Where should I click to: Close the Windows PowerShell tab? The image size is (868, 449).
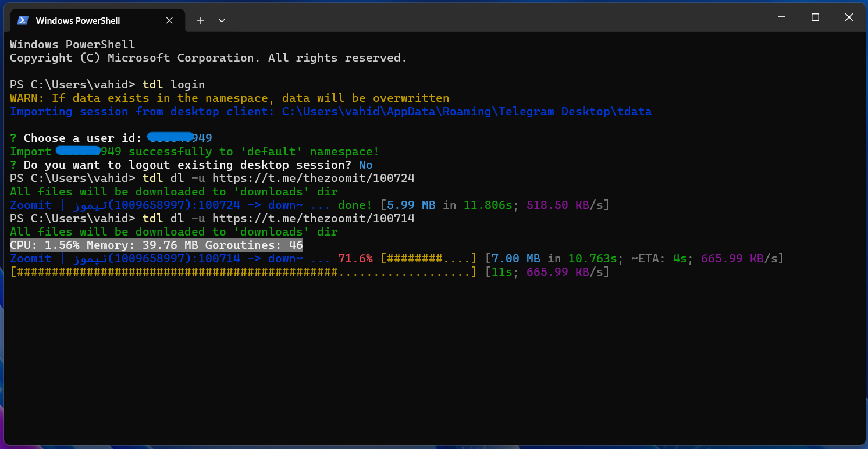169,20
